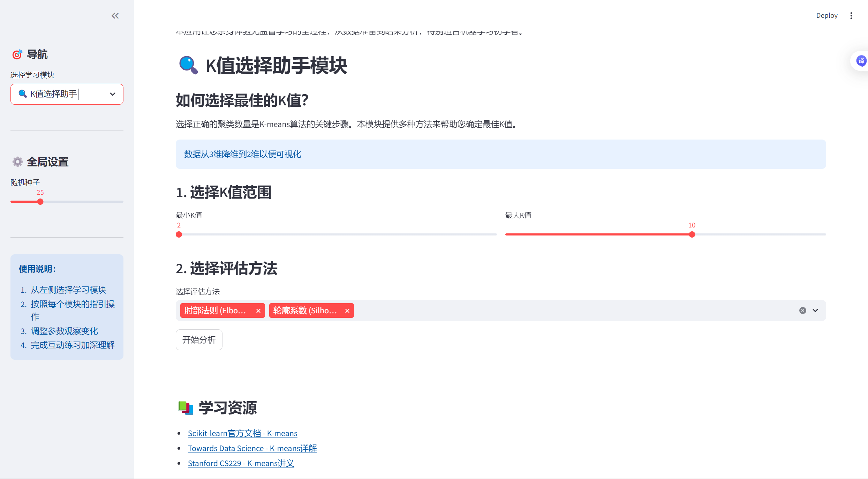Click the floating translate icon
868x479 pixels.
861,61
